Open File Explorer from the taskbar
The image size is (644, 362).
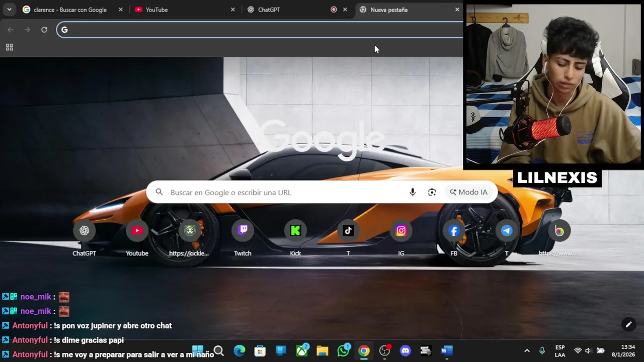pos(323,351)
